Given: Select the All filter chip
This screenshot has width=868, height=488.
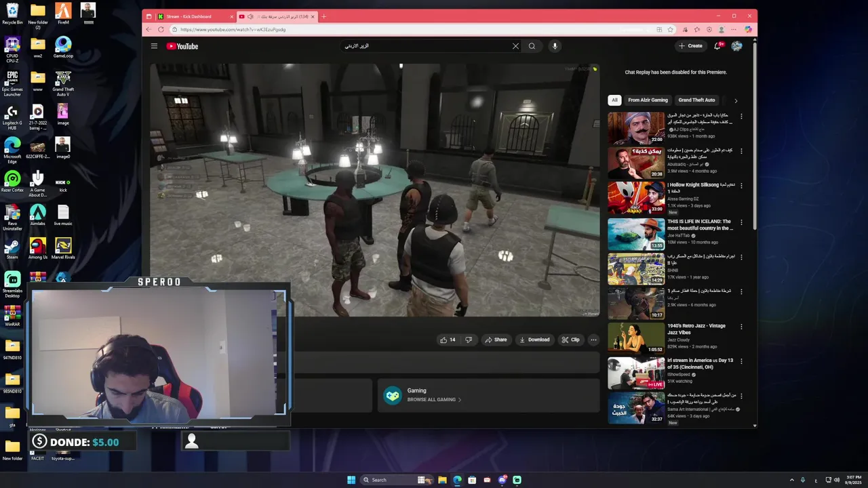Looking at the screenshot, I should 614,100.
